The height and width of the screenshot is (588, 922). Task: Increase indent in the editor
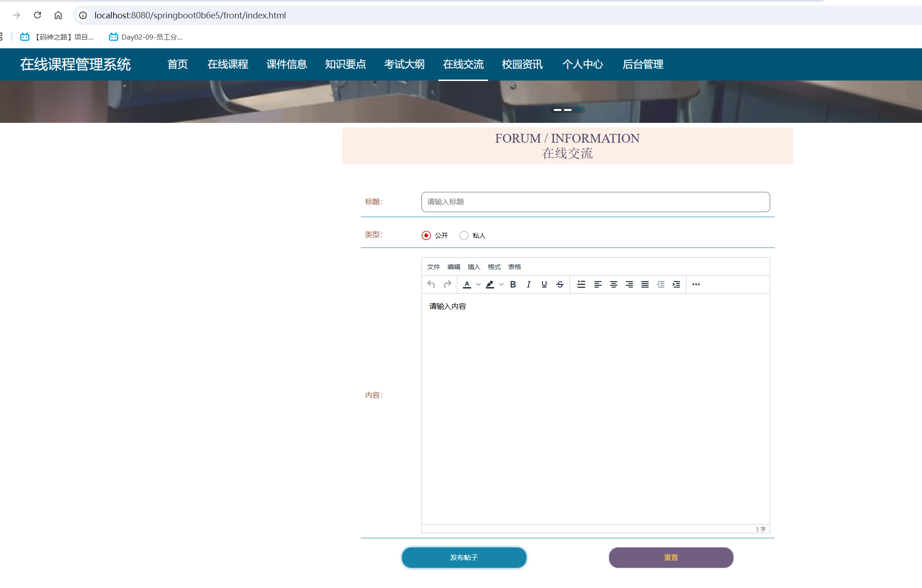click(x=676, y=284)
